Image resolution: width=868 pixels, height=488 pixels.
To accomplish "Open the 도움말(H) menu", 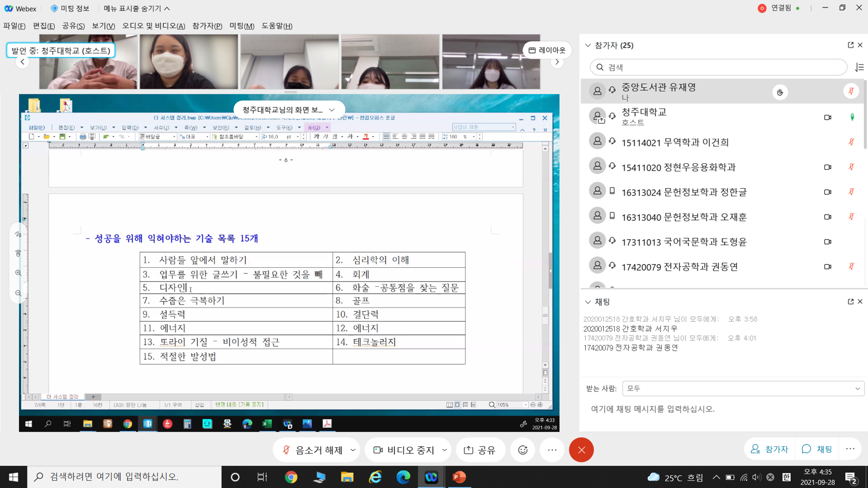I will coord(277,26).
